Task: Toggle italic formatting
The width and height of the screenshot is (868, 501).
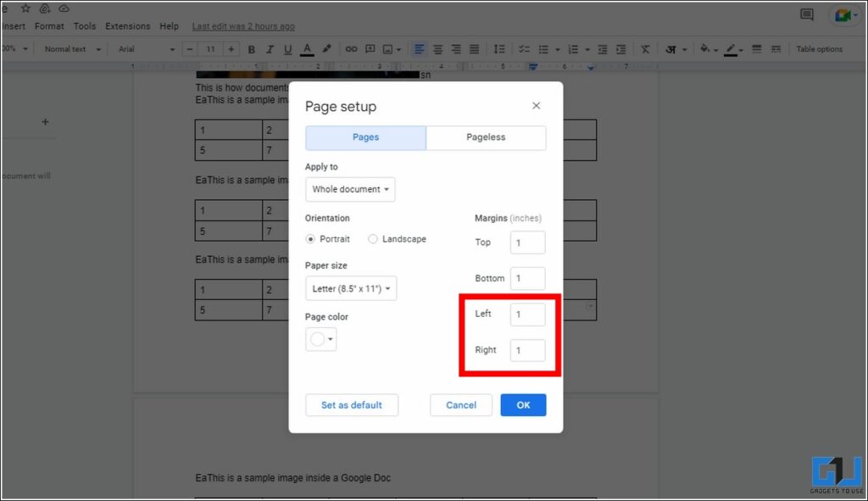Action: 270,49
